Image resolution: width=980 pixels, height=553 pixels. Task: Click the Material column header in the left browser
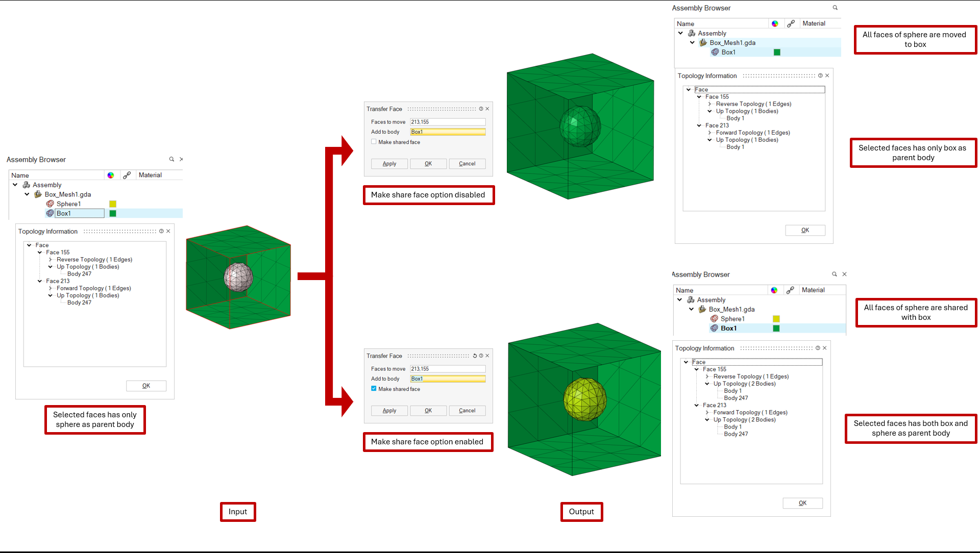tap(150, 175)
